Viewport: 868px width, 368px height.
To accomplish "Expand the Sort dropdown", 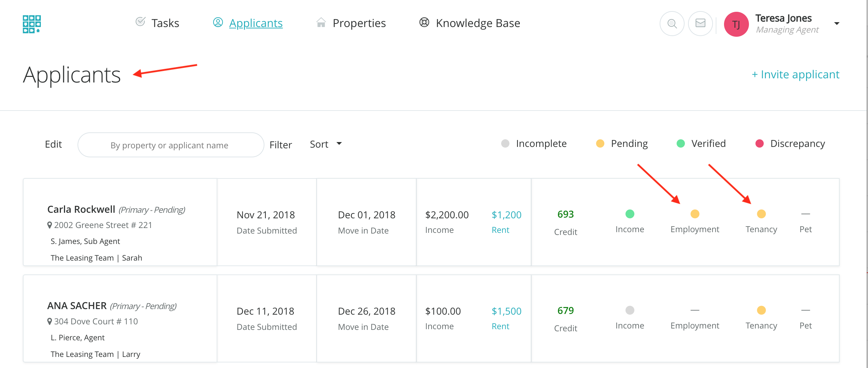I will click(x=325, y=144).
